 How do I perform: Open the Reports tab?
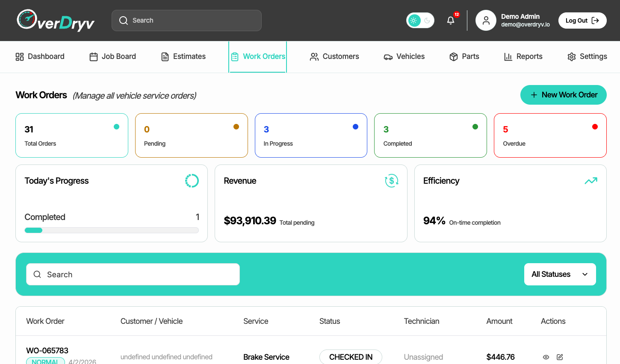tap(523, 56)
